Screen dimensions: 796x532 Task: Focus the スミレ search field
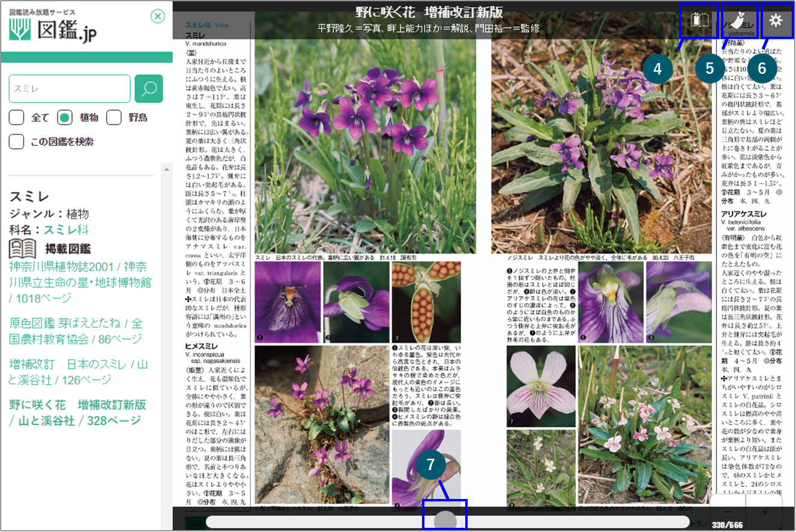(x=70, y=89)
